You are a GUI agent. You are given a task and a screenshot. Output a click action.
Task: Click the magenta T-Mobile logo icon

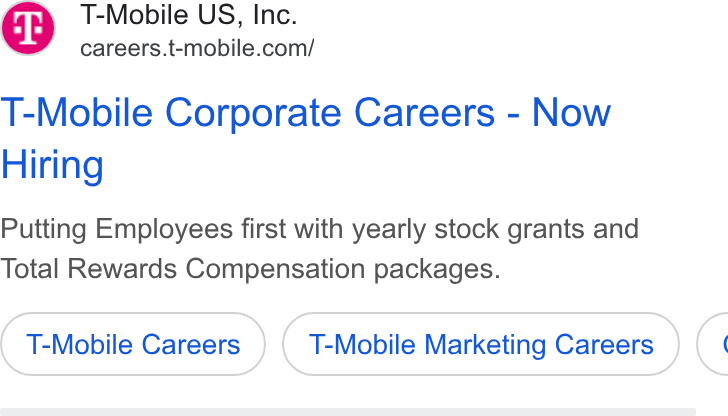28,28
